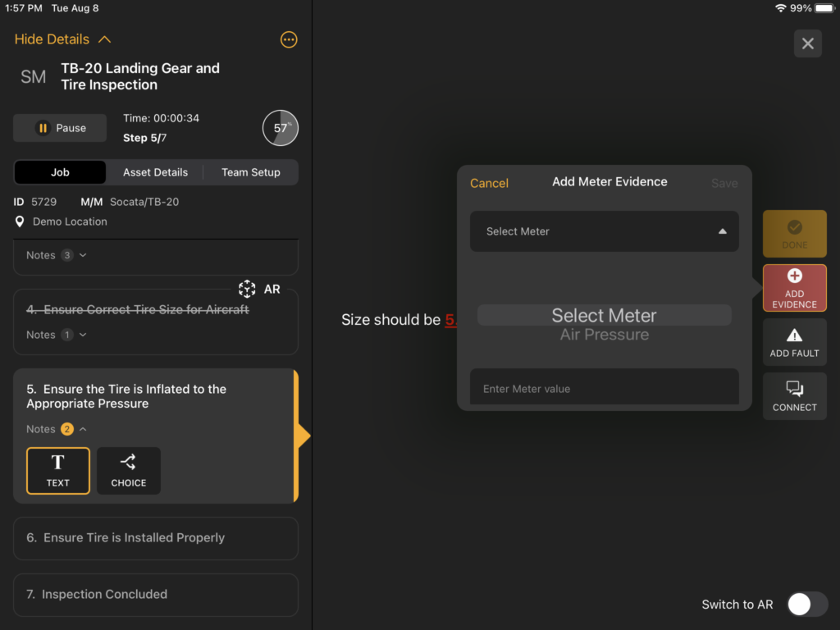840x630 pixels.
Task: Save the meter evidence
Action: [724, 183]
